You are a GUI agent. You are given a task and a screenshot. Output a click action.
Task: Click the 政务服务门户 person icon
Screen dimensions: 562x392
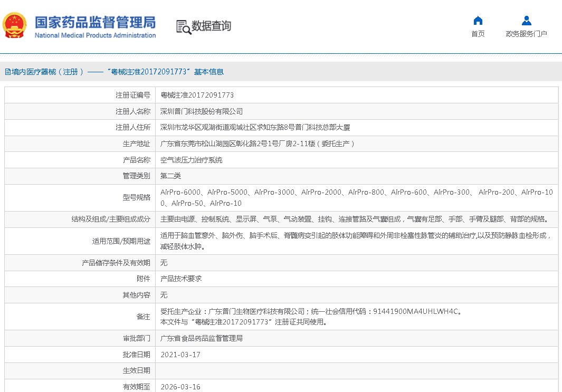pos(526,21)
